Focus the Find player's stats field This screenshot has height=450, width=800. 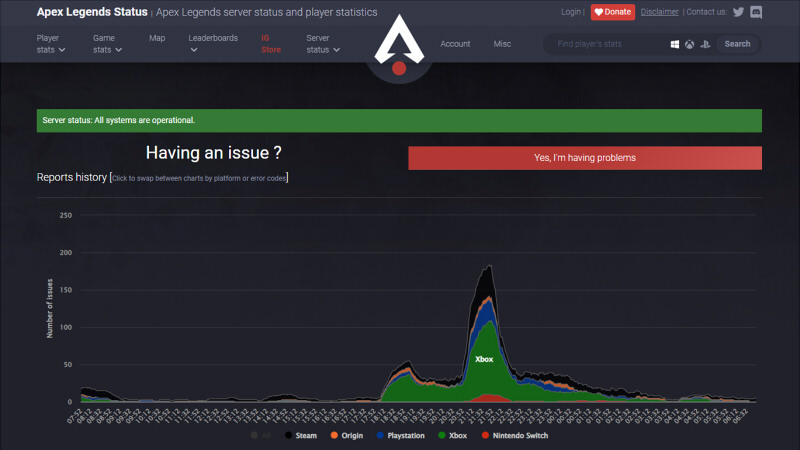click(x=607, y=44)
